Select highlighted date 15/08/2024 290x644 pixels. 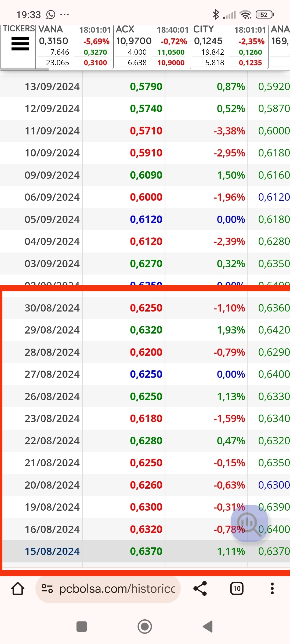[52, 551]
